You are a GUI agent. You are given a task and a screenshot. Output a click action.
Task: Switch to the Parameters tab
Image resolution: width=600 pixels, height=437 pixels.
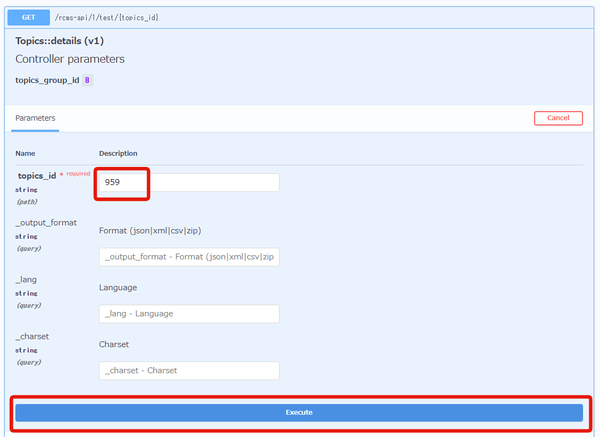[35, 118]
